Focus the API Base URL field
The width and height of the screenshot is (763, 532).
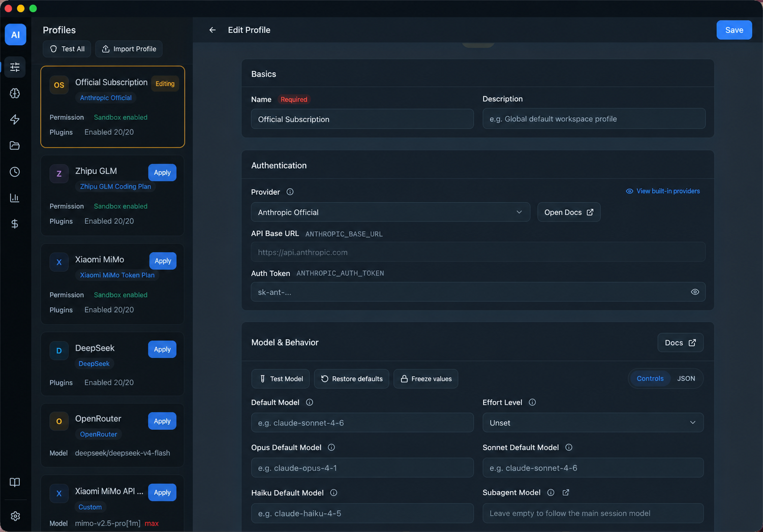coord(478,253)
